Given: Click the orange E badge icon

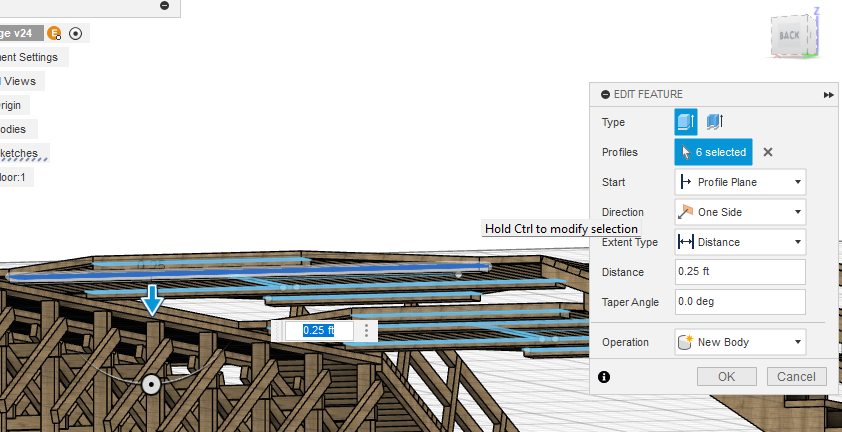Looking at the screenshot, I should click(54, 33).
